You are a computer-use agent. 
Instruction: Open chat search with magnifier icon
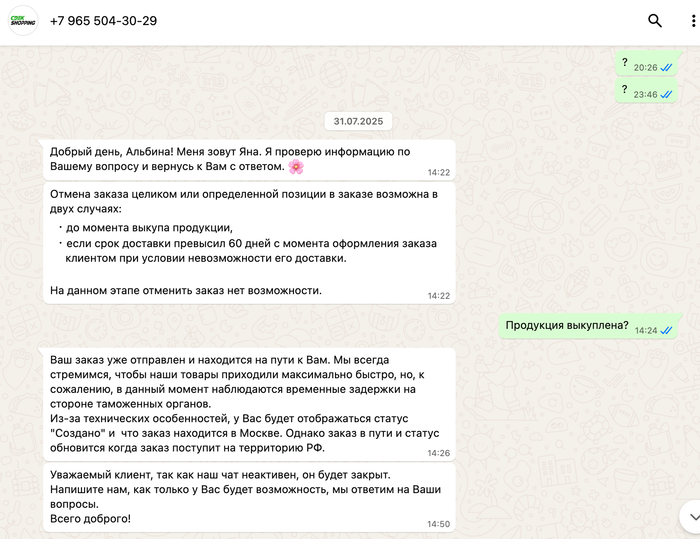coord(654,21)
